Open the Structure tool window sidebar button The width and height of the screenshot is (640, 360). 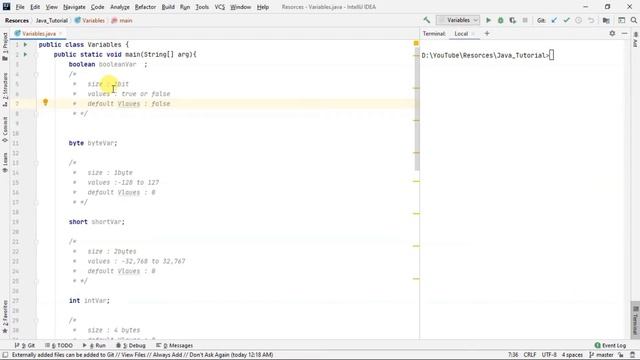[x=5, y=90]
